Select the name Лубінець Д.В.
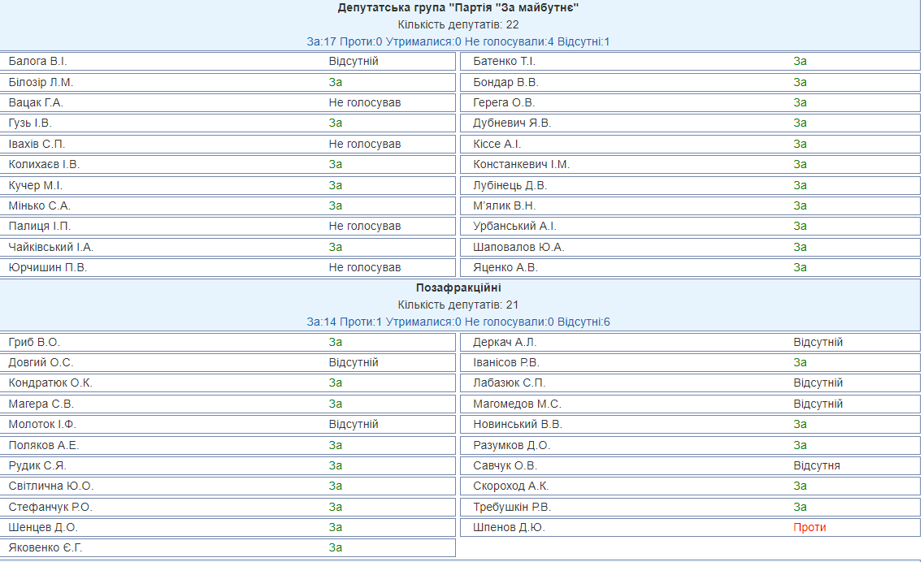The height and width of the screenshot is (562, 924). point(510,185)
